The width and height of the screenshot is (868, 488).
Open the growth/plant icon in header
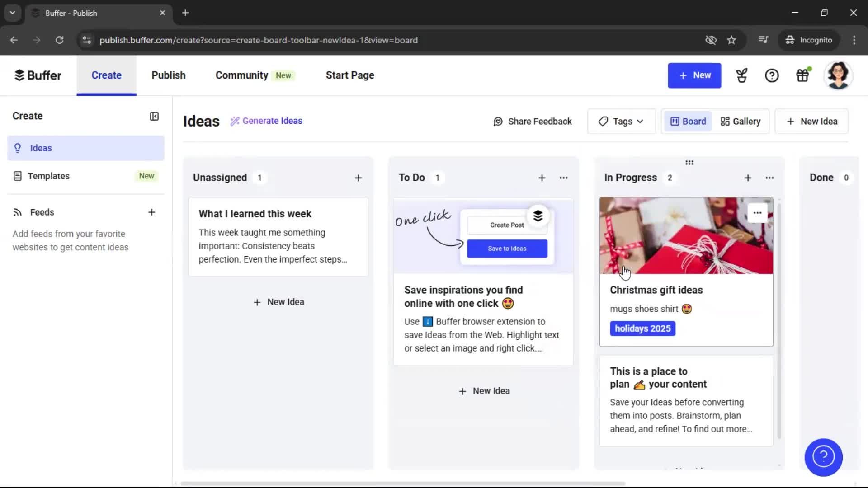(741, 75)
